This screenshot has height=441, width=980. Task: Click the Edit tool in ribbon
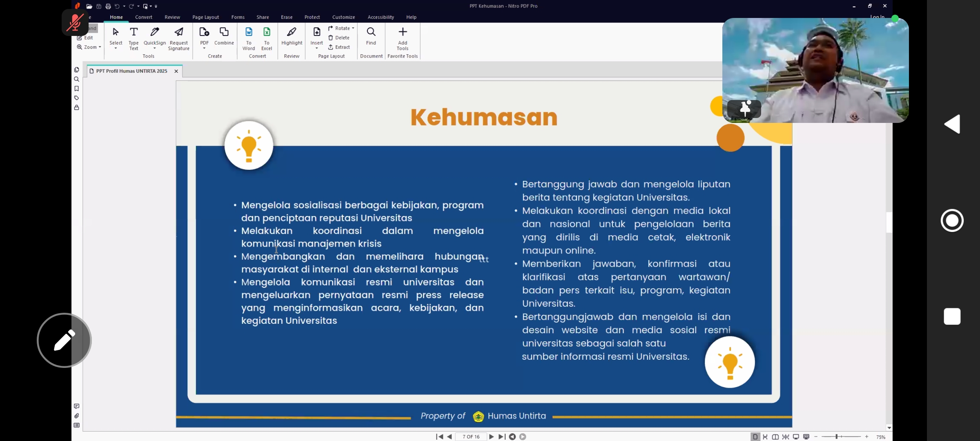coord(85,38)
